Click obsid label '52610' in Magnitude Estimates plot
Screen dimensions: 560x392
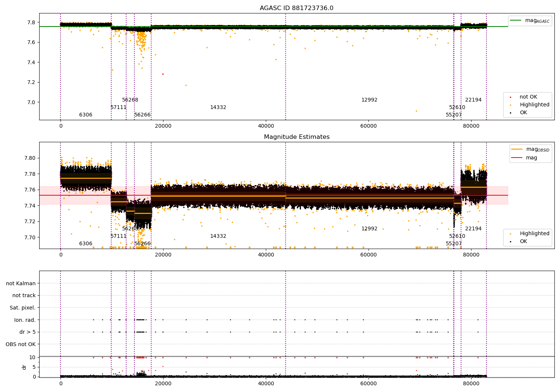[457, 236]
